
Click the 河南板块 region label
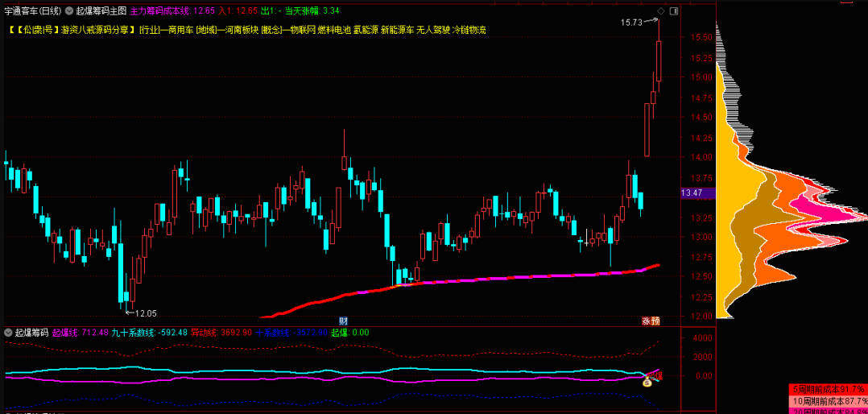coord(240,30)
